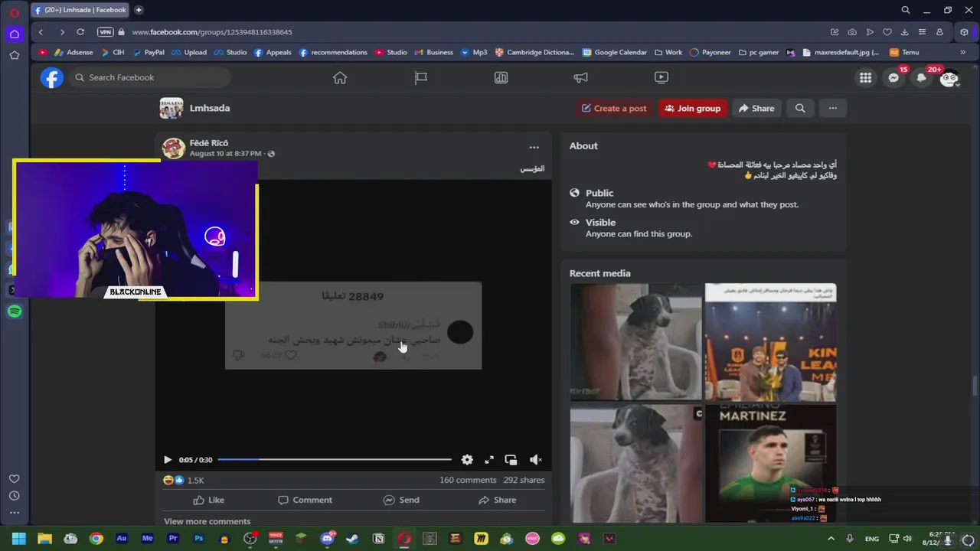Viewport: 980px width, 551px height.
Task: Click the Join group button
Action: click(x=692, y=108)
